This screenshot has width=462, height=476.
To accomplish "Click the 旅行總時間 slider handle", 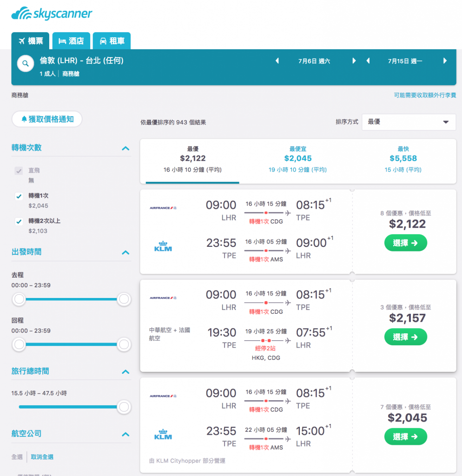I will (x=124, y=407).
